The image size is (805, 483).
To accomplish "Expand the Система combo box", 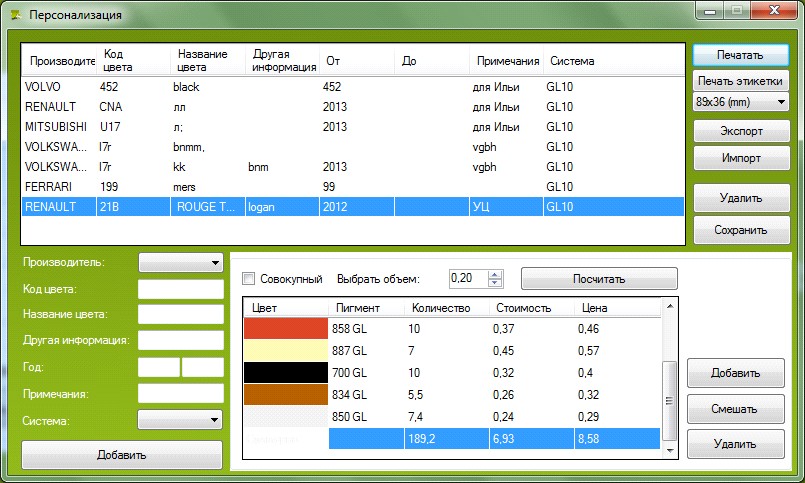I will 180,420.
